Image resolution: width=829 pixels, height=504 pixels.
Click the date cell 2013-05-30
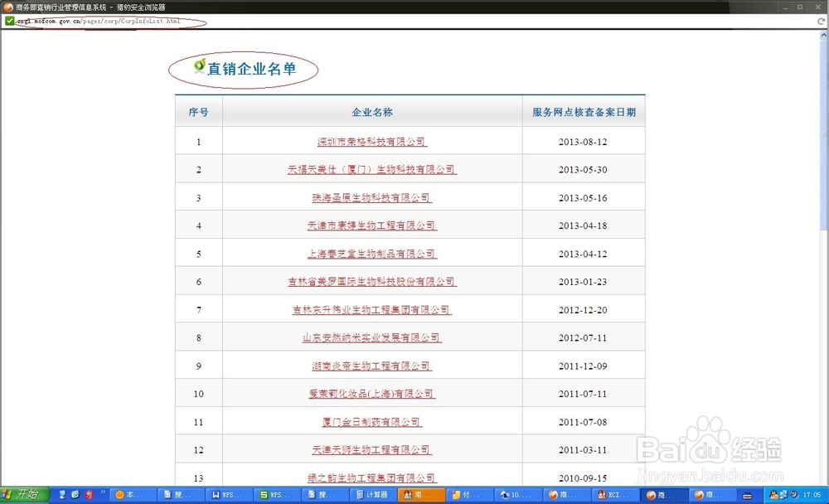[583, 170]
